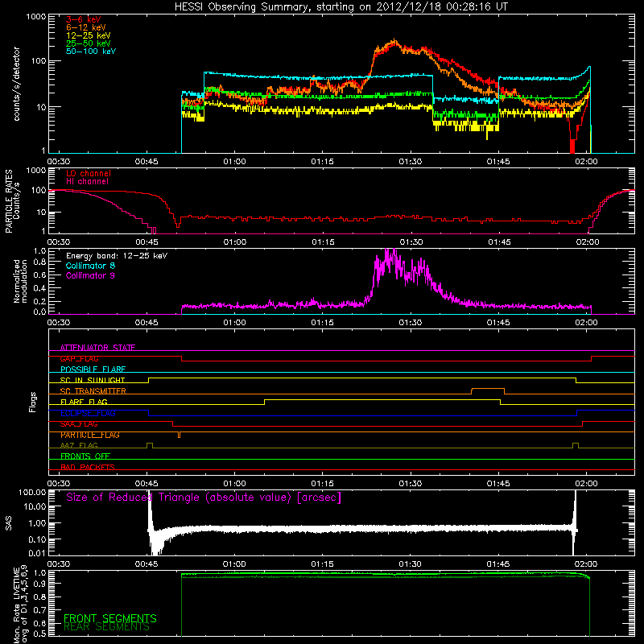Click the Flags axis label
This screenshot has height=644, width=644.
(33, 402)
